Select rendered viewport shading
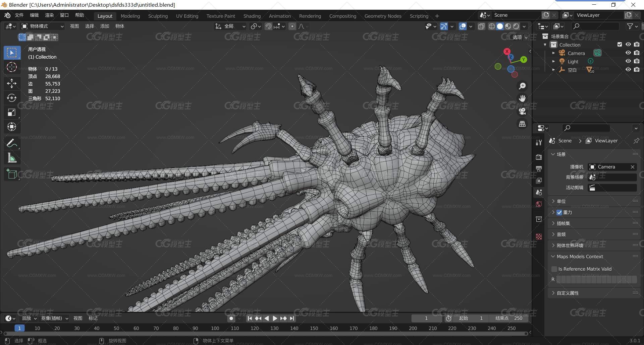The height and width of the screenshot is (345, 644). tap(516, 26)
